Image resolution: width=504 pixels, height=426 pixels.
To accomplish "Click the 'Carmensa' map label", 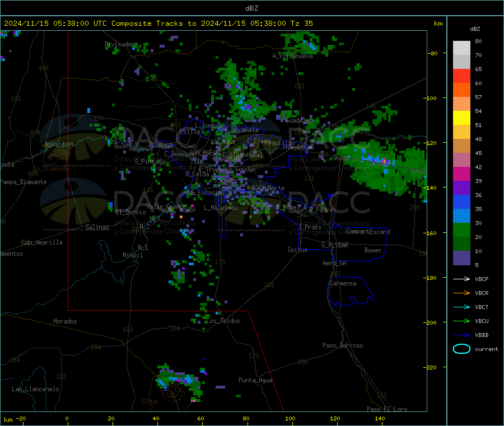I will (x=343, y=284).
